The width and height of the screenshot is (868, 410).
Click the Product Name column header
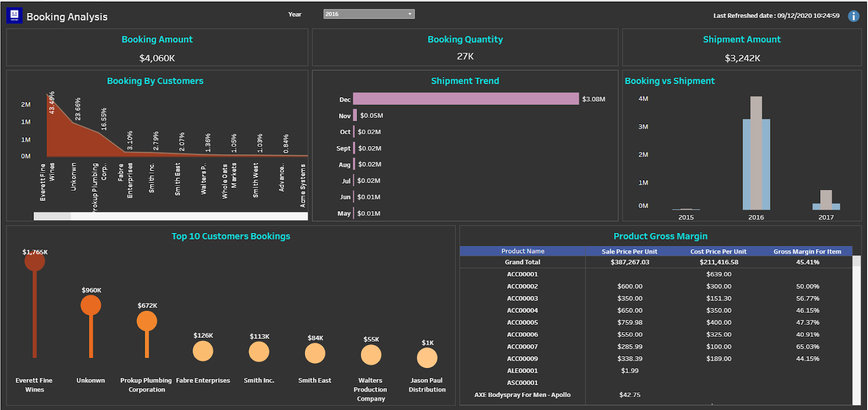click(522, 251)
